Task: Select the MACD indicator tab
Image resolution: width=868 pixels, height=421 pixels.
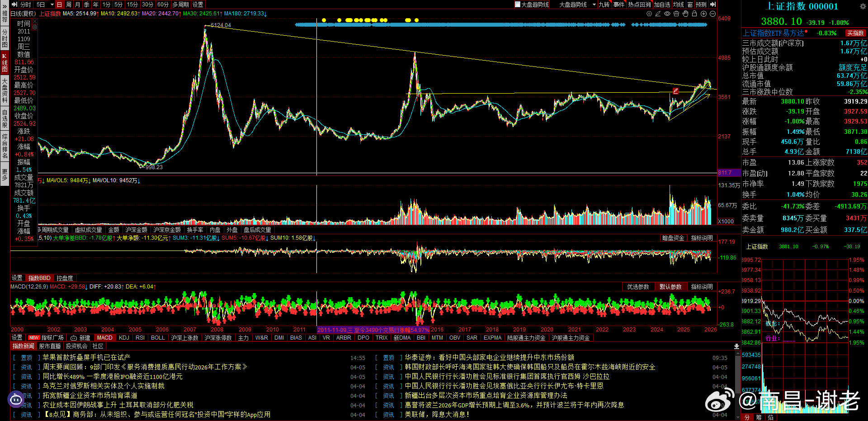Action: coord(105,338)
